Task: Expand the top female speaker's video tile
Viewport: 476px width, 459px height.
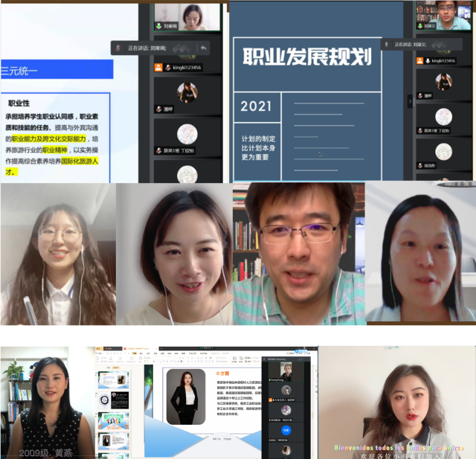Action: click(x=190, y=13)
